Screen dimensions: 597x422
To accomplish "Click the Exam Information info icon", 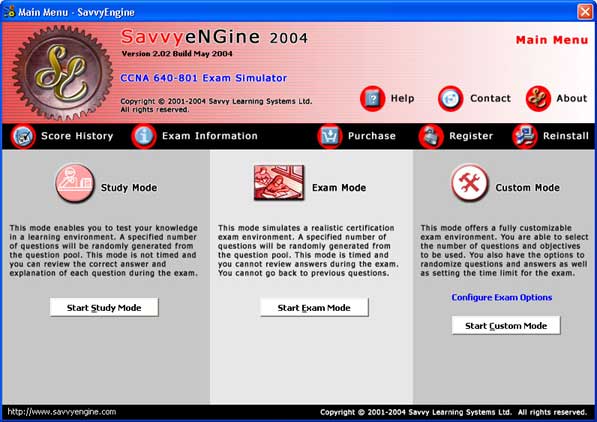I will tap(144, 136).
